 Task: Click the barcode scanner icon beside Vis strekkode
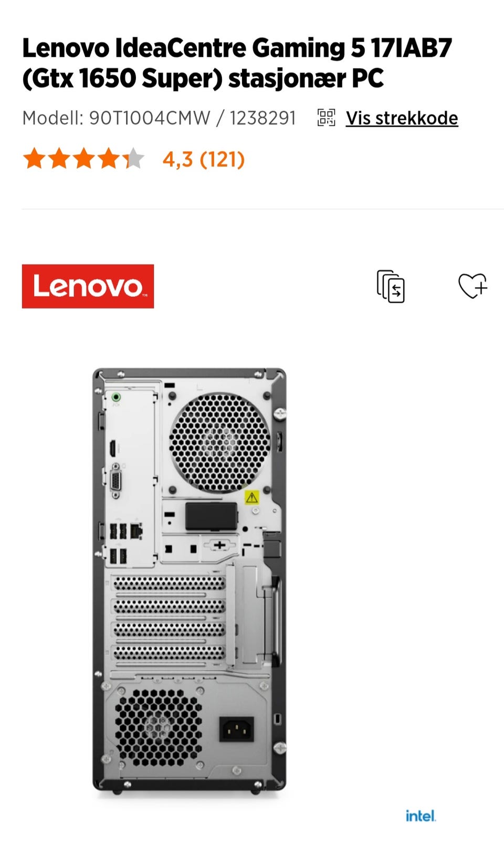(326, 118)
